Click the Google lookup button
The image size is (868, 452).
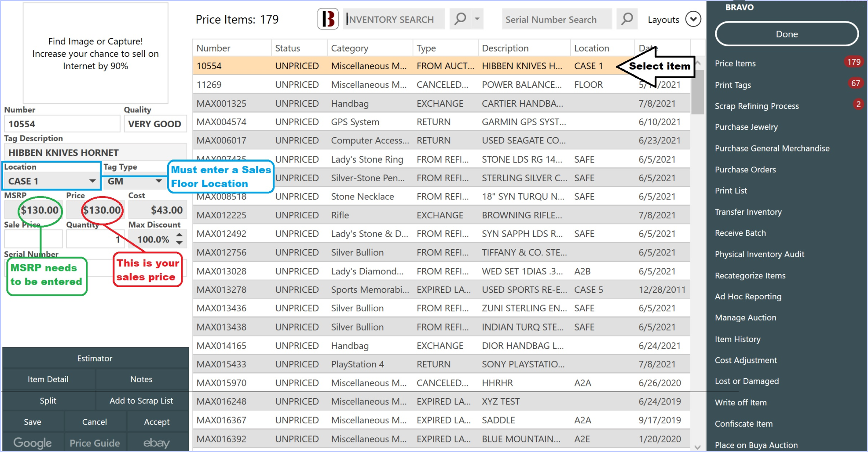point(33,443)
